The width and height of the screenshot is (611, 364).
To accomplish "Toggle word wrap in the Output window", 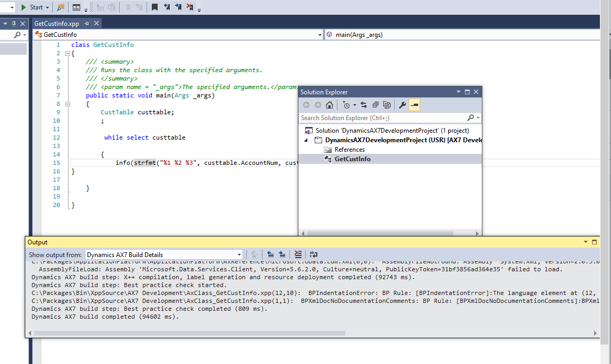I will [x=314, y=254].
